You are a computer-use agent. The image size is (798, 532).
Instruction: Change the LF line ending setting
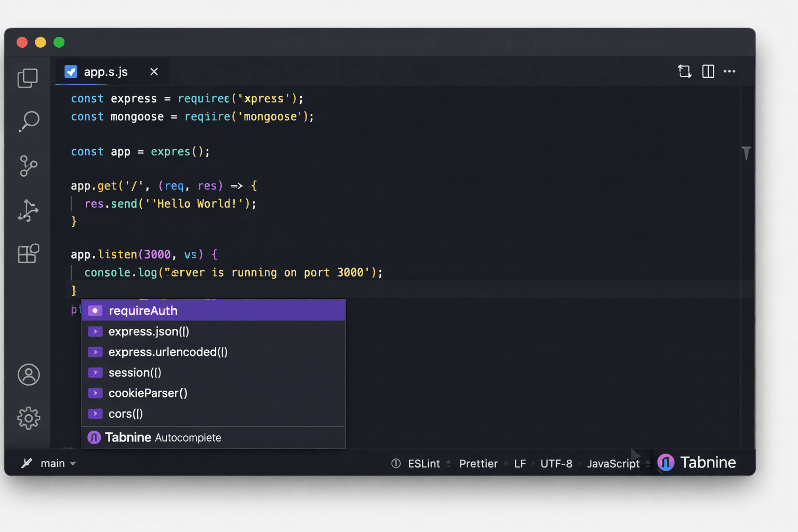coord(520,463)
